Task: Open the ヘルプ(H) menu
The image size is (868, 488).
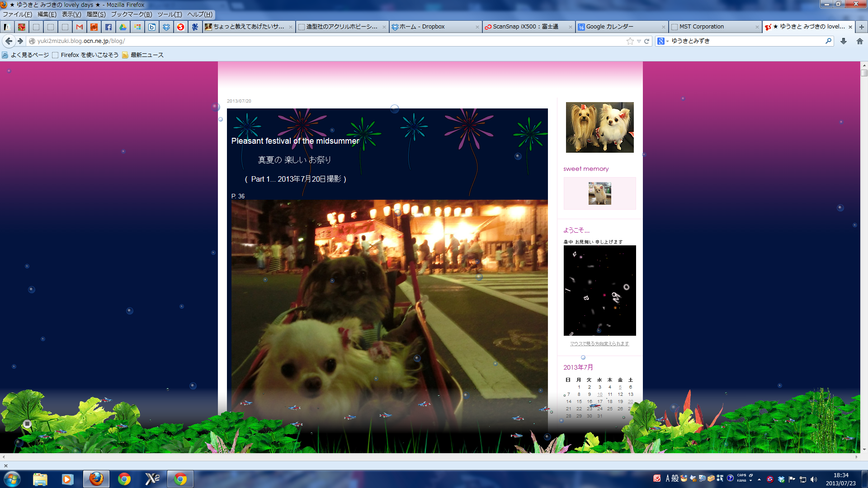Action: tap(200, 14)
